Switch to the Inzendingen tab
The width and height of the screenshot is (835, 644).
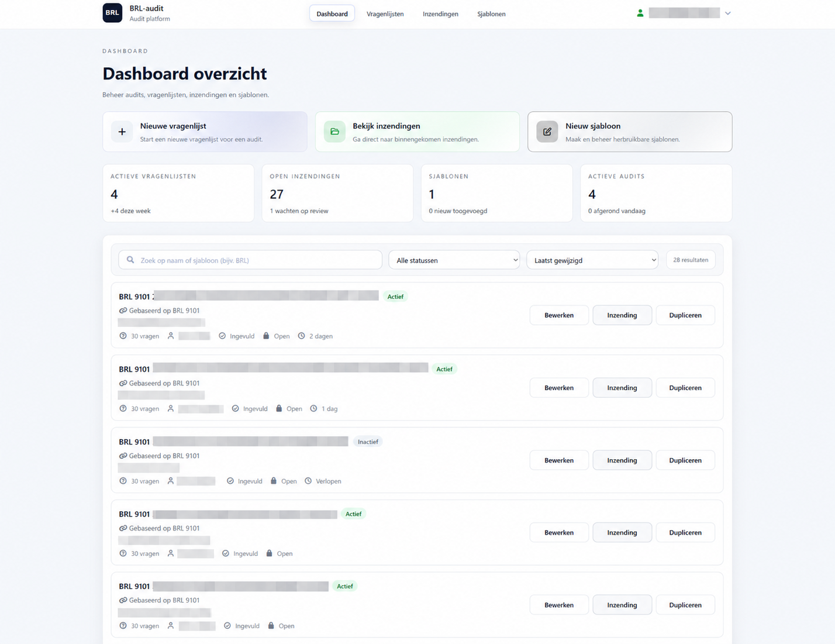click(x=440, y=13)
